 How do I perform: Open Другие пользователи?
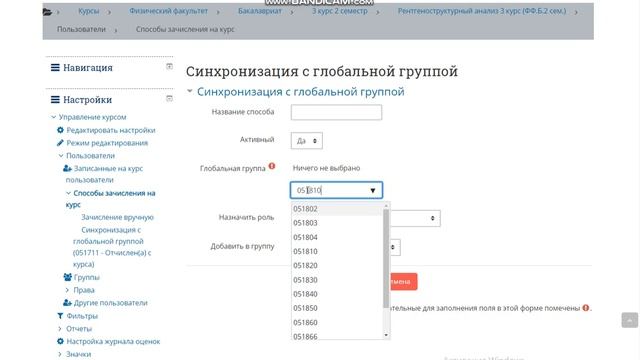point(111,302)
